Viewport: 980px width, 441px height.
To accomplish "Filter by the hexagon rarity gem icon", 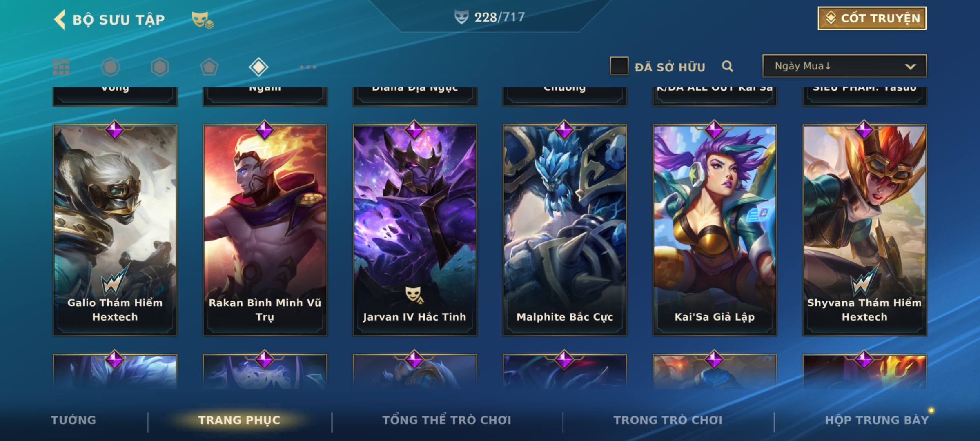I will click(160, 67).
